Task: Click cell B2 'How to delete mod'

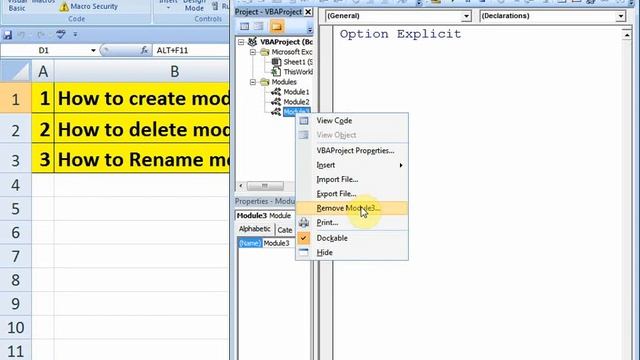Action: point(142,129)
